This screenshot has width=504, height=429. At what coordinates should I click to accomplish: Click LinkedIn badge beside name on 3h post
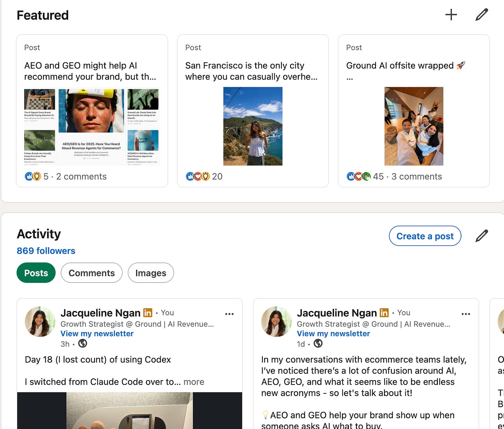[x=148, y=313]
